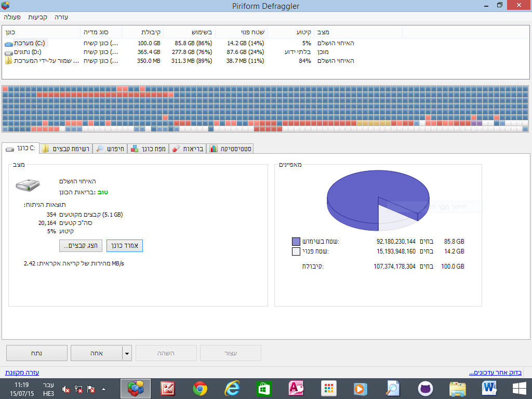The image size is (532, 399).
Task: Open the עזרה (Help) menu
Action: click(x=61, y=17)
